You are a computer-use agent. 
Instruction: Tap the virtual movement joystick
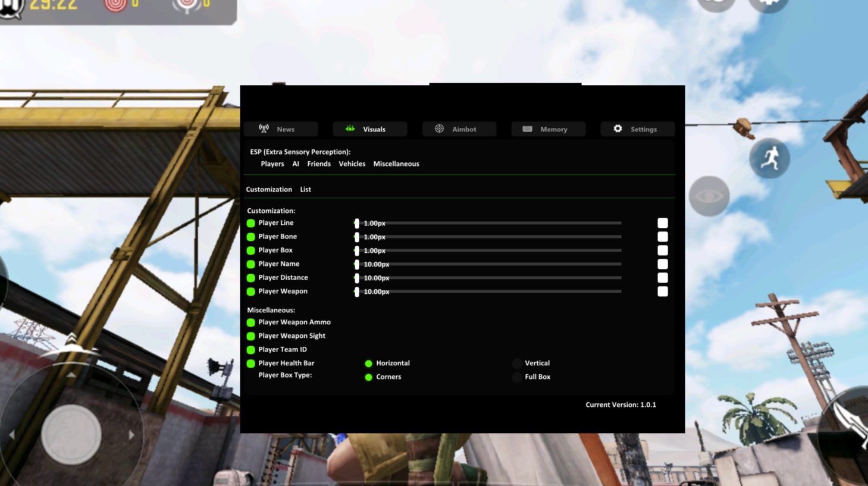[71, 435]
